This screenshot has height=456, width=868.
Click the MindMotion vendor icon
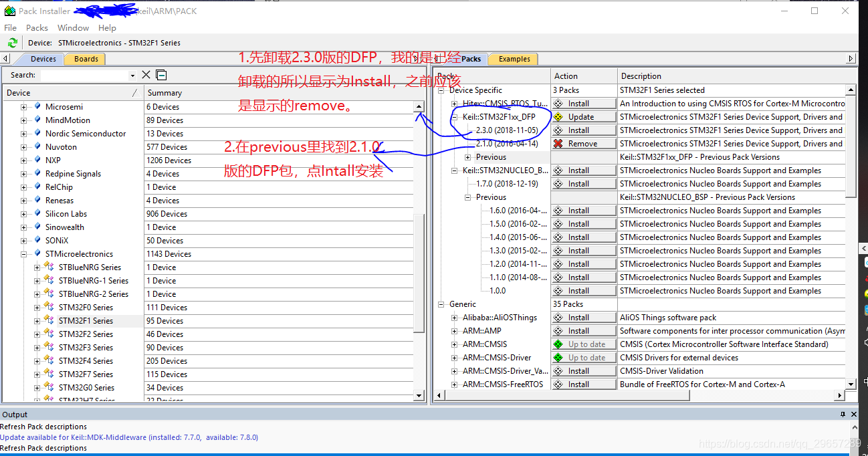coord(37,120)
